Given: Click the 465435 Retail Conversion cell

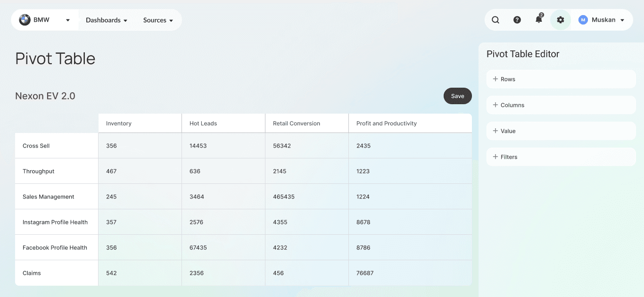Looking at the screenshot, I should (x=307, y=197).
